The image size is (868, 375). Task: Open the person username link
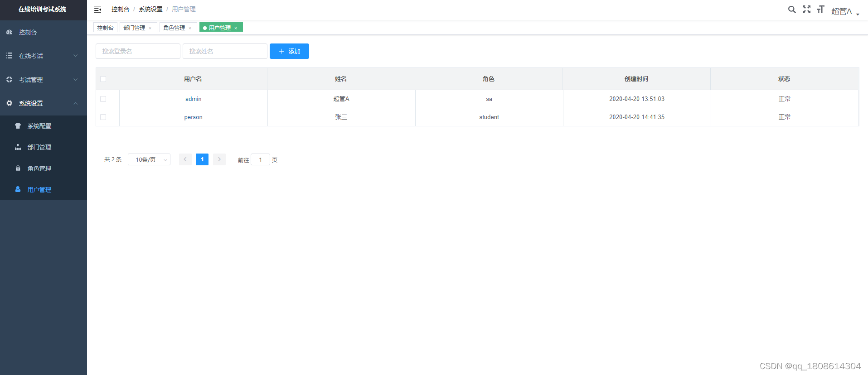point(194,117)
